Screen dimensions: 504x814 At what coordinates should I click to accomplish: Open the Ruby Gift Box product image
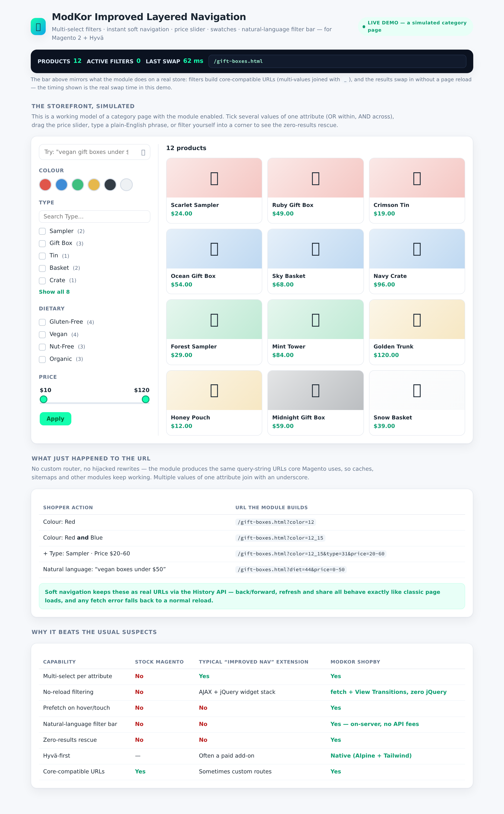[x=315, y=178]
